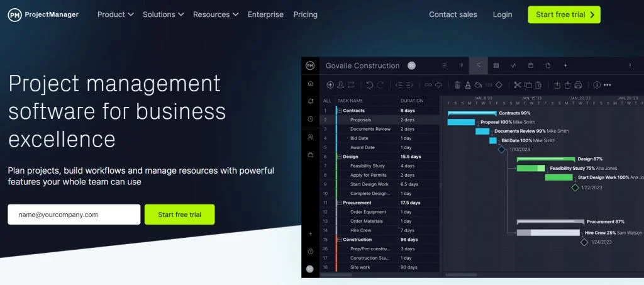Click the Documents Review task row
644x285 pixels.
tap(380, 129)
